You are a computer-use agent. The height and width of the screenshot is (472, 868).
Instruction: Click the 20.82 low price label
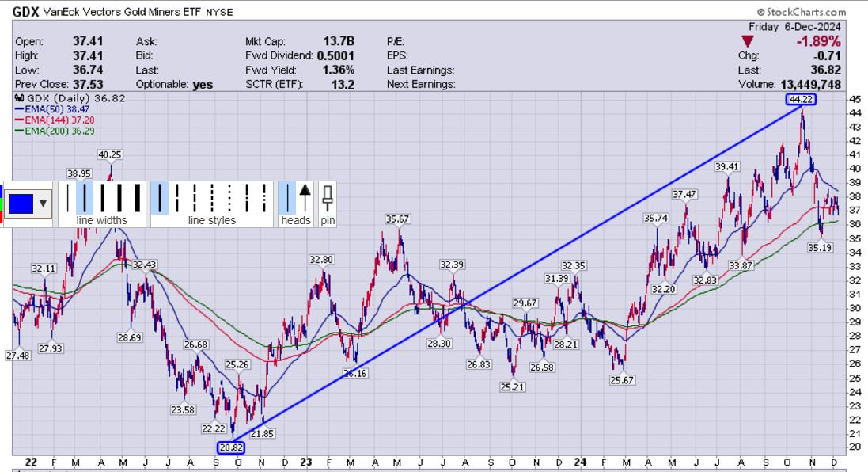231,447
